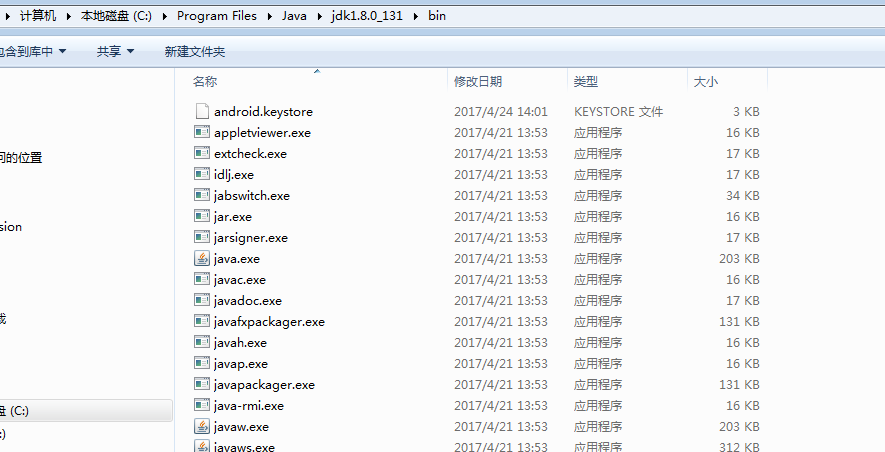Select the javafxpackager.exe file name
885x452 pixels.
269,322
